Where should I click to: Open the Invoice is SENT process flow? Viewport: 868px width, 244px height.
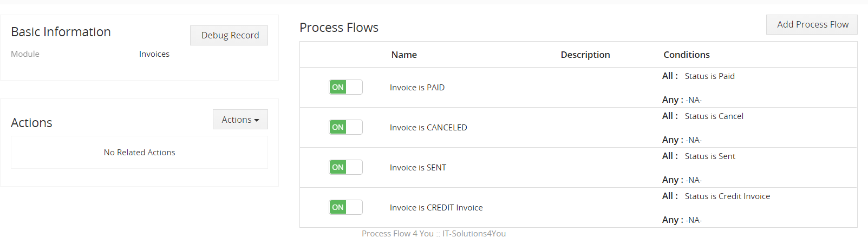417,168
